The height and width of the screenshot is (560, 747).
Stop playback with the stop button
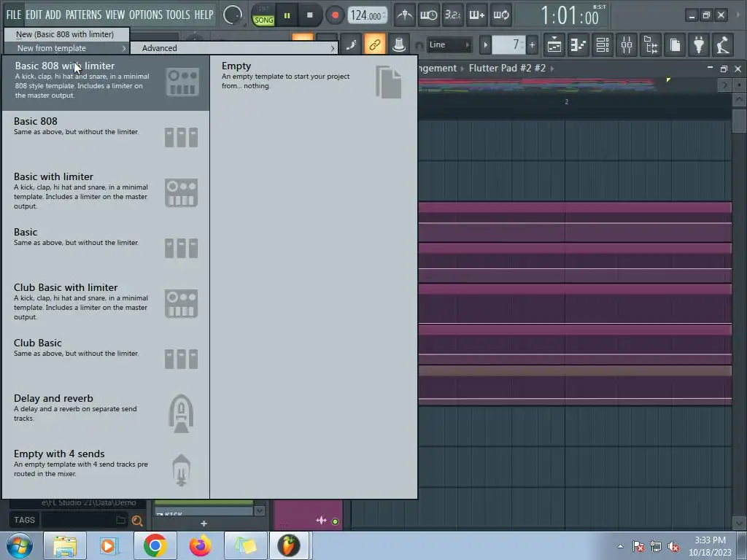pyautogui.click(x=309, y=15)
